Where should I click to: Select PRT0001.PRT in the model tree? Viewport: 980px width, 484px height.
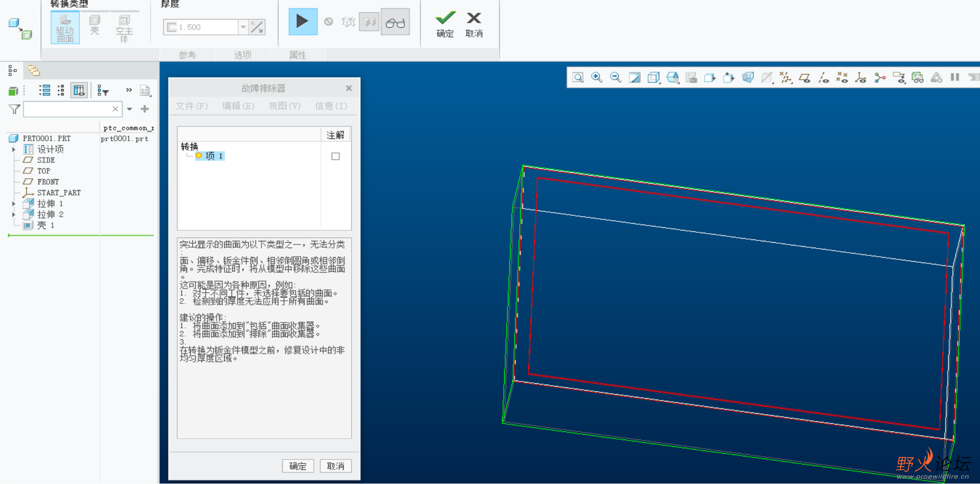(47, 138)
